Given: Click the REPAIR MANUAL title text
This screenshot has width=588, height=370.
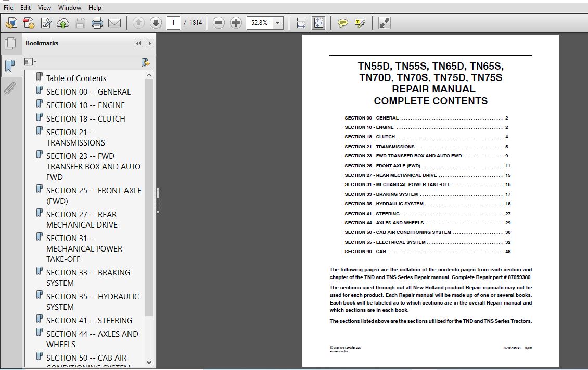Looking at the screenshot, I should point(433,89).
